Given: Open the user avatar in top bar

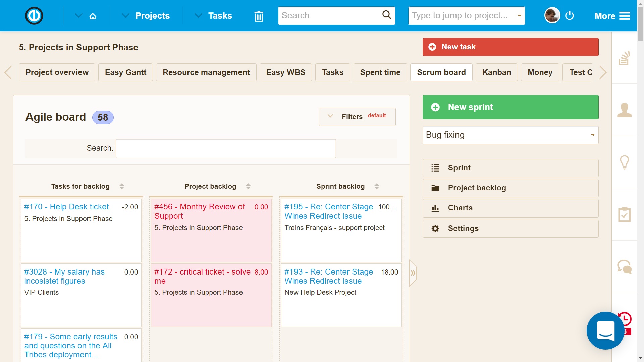Looking at the screenshot, I should point(551,15).
